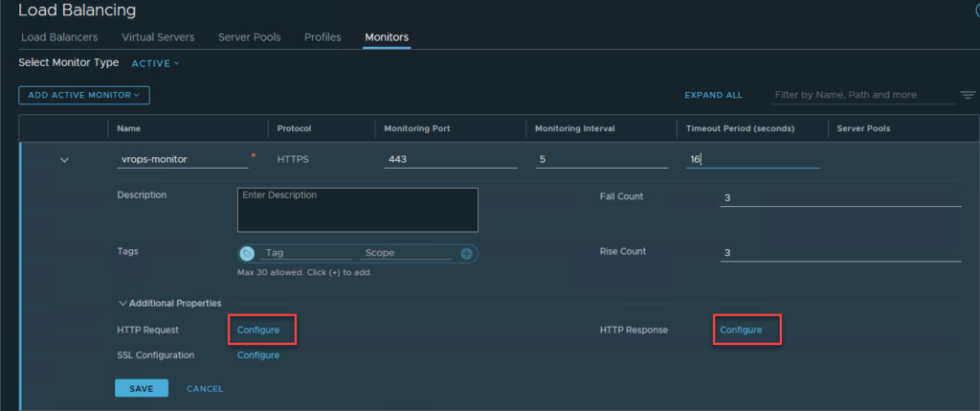980x411 pixels.
Task: Click the plus icon to add tag
Action: [466, 254]
